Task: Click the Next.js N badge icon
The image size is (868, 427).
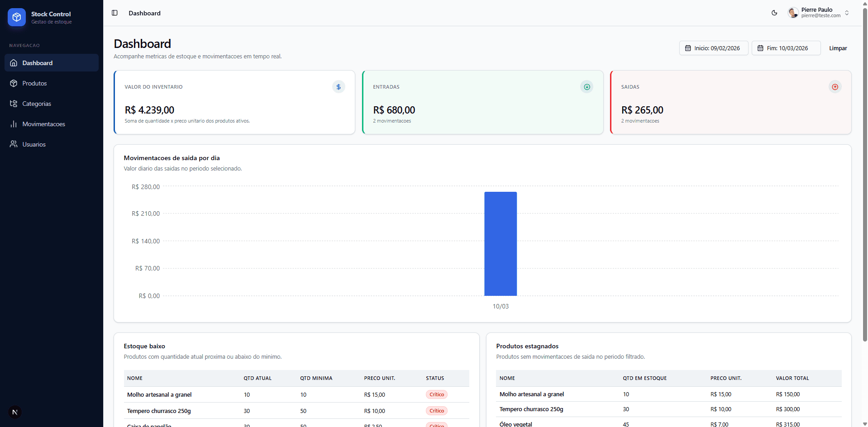Action: pyautogui.click(x=15, y=412)
